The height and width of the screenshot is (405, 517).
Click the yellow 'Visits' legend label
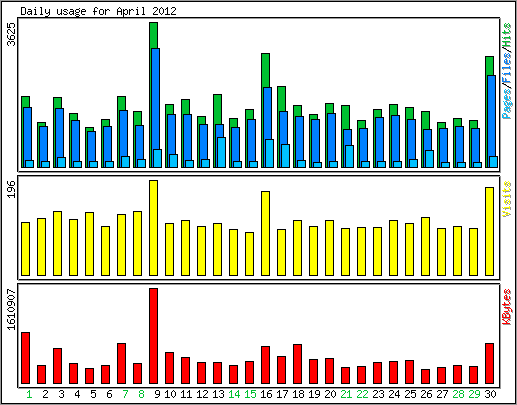[x=507, y=199]
